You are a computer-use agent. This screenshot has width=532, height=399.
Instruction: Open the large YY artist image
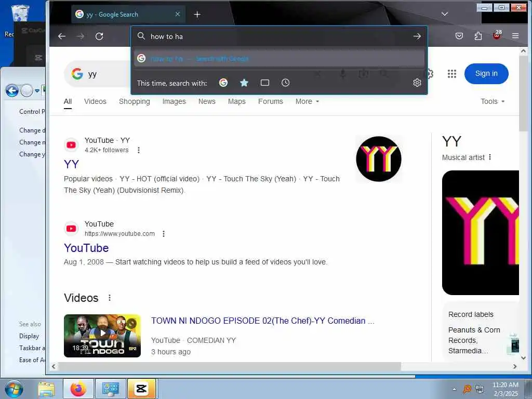tap(481, 233)
